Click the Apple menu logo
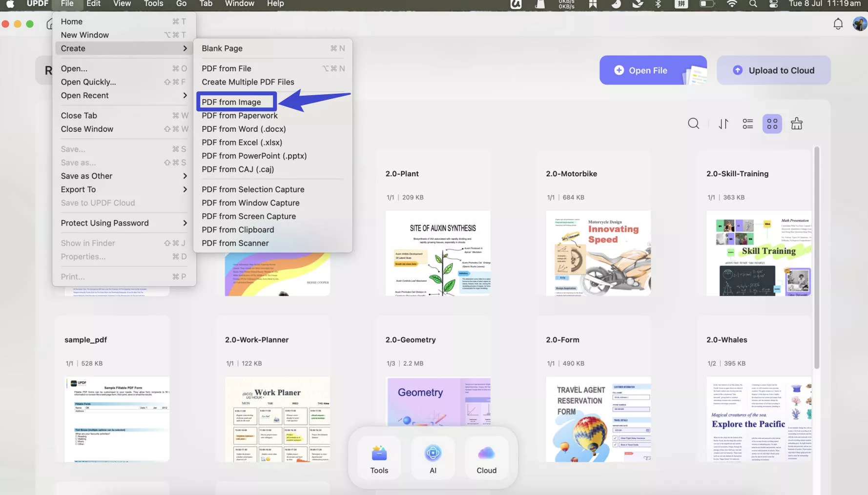 (x=10, y=4)
